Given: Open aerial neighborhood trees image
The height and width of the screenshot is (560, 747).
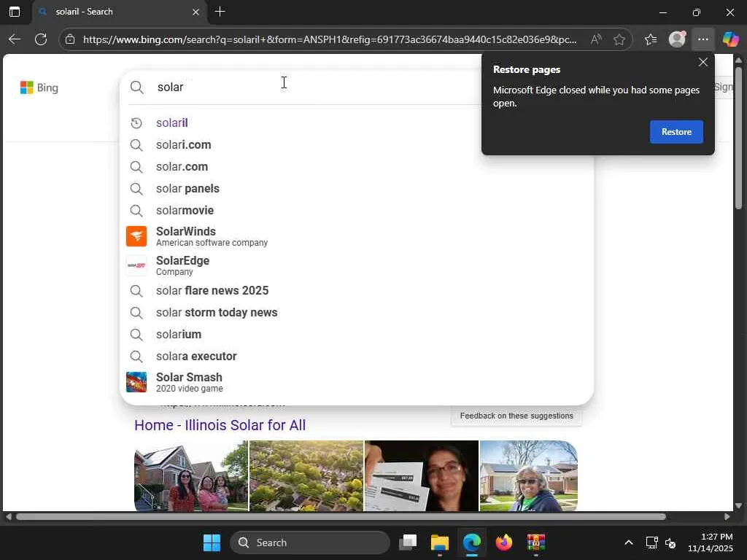Looking at the screenshot, I should point(306,475).
